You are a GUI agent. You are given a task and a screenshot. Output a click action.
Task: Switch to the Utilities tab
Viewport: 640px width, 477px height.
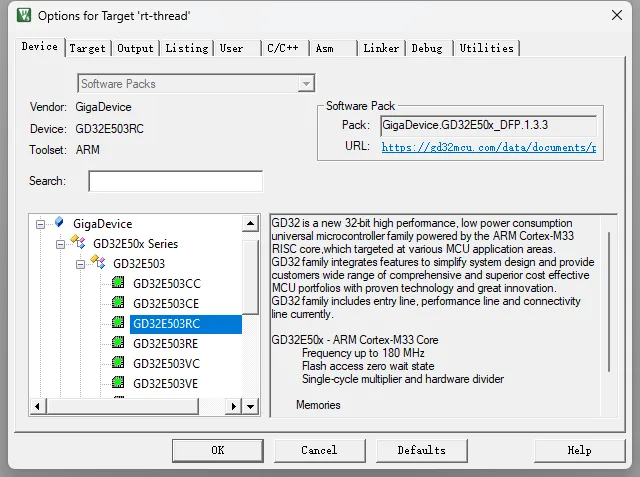point(487,49)
